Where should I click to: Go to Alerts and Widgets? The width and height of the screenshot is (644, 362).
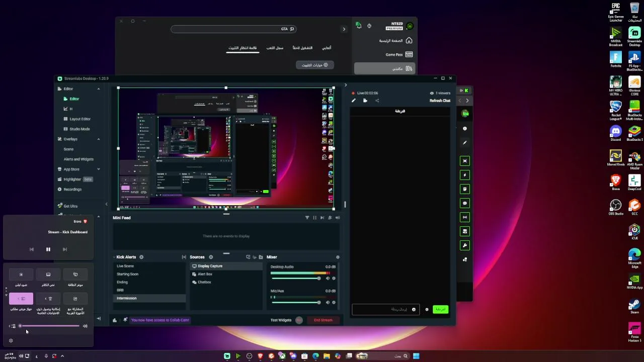(78, 159)
